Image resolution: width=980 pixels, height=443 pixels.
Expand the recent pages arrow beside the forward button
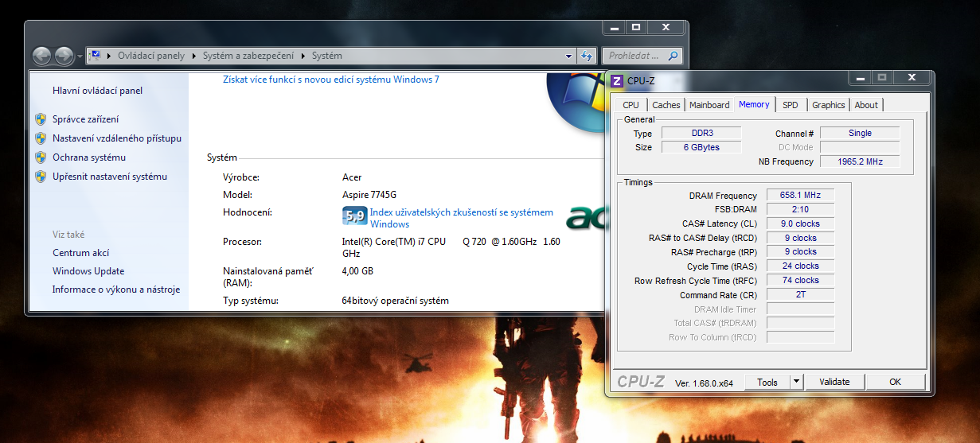(x=80, y=57)
